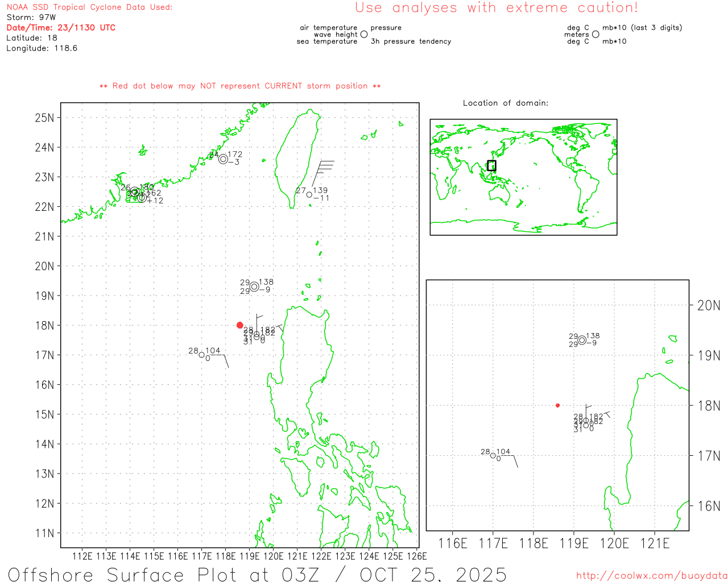Viewport: 728px width, 582px height.
Task: Click the Date/Time 23/1130 UTC text
Action: tap(61, 27)
